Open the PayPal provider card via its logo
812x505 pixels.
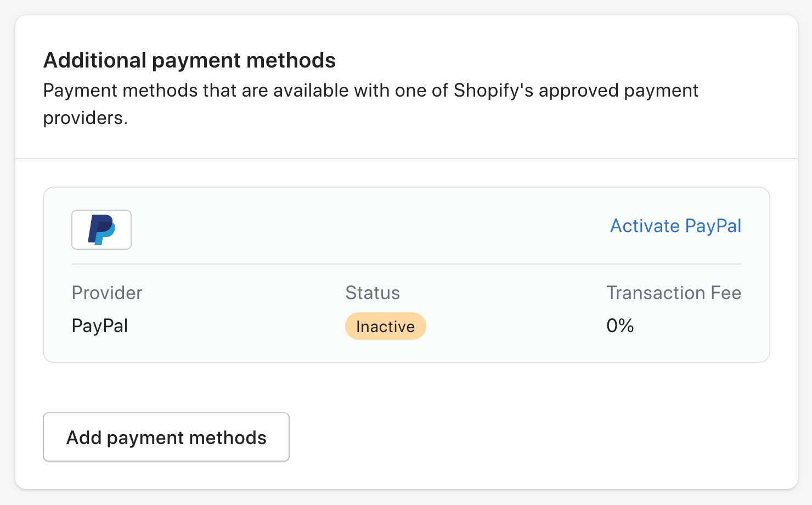(101, 230)
